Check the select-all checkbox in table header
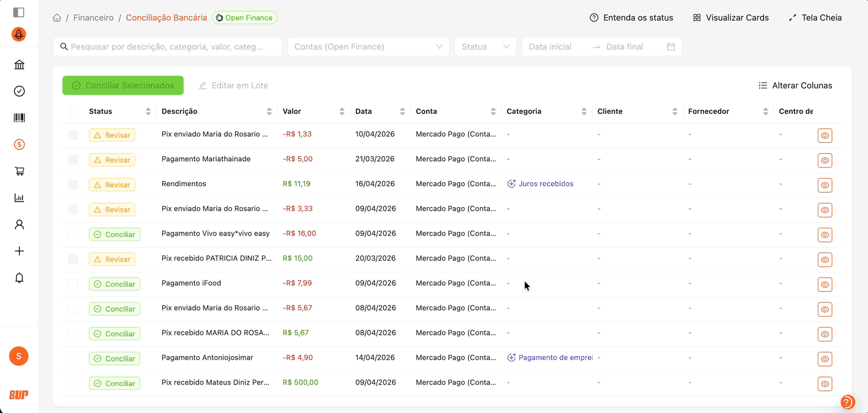This screenshot has height=413, width=868. point(73,111)
